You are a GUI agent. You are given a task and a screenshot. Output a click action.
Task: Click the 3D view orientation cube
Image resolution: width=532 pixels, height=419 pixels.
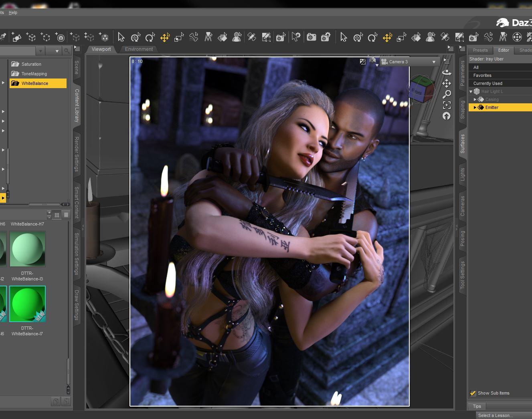click(x=421, y=89)
